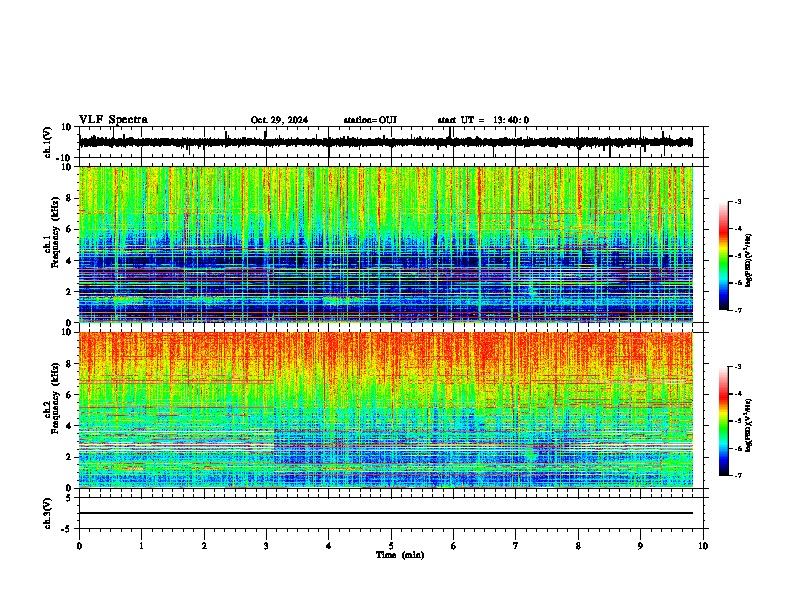Image resolution: width=792 pixels, height=612 pixels.
Task: Click the time axis tick label 1
Action: pos(141,546)
